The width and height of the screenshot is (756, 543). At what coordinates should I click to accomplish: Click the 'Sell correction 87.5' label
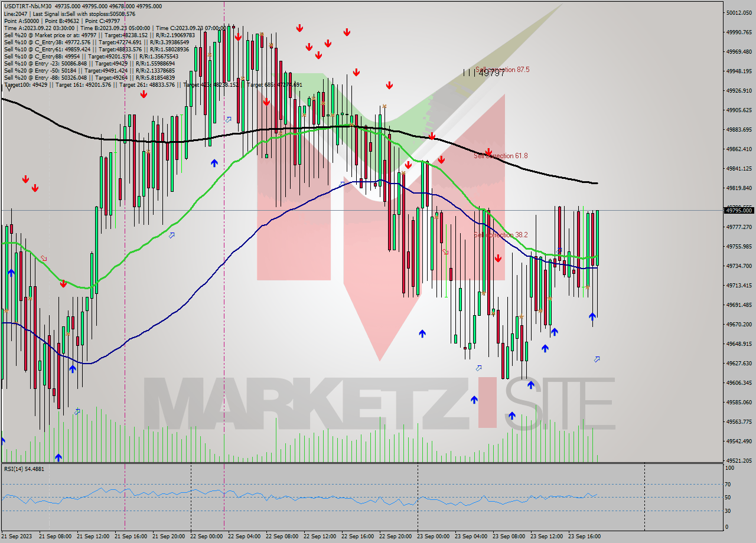click(x=502, y=70)
